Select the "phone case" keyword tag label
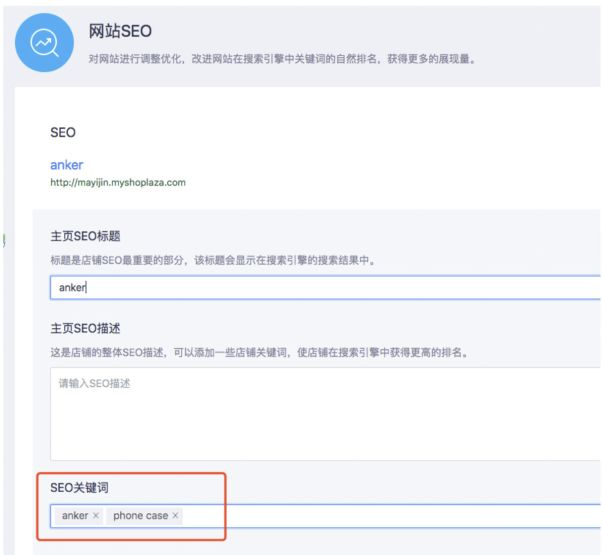Image resolution: width=602 pixels, height=555 pixels. point(140,516)
